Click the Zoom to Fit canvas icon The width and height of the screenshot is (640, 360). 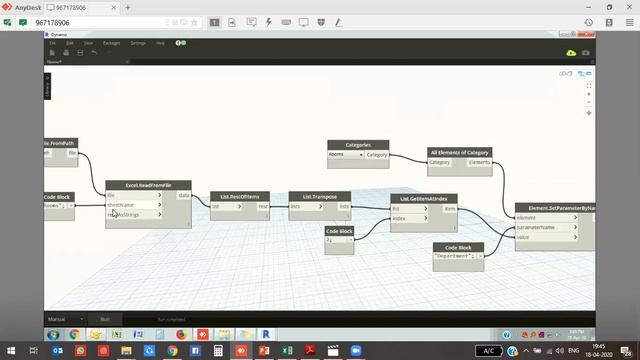589,86
